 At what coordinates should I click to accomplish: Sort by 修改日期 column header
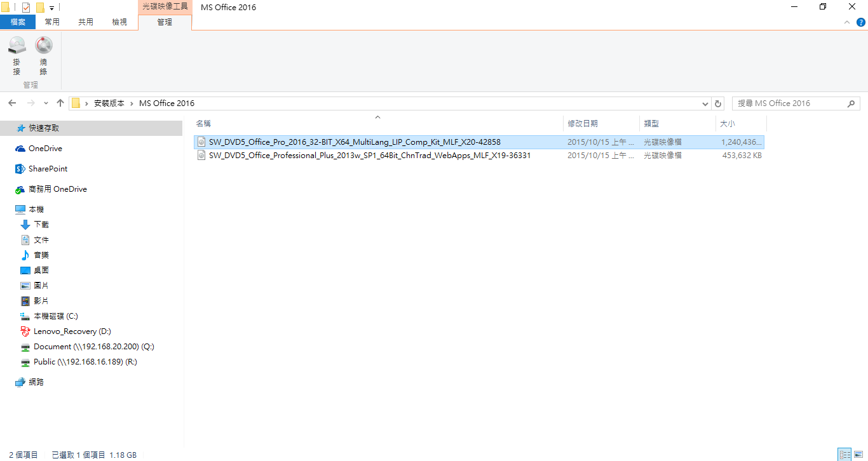tap(583, 124)
